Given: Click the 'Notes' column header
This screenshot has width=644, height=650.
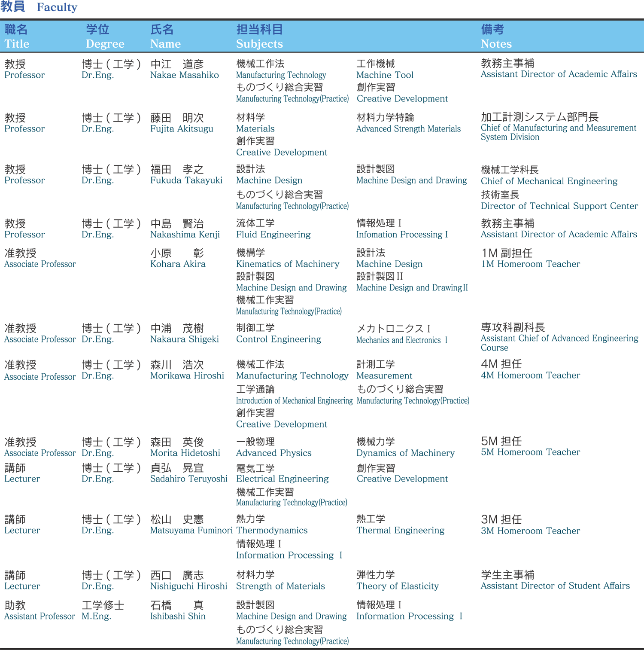Looking at the screenshot, I should (496, 44).
